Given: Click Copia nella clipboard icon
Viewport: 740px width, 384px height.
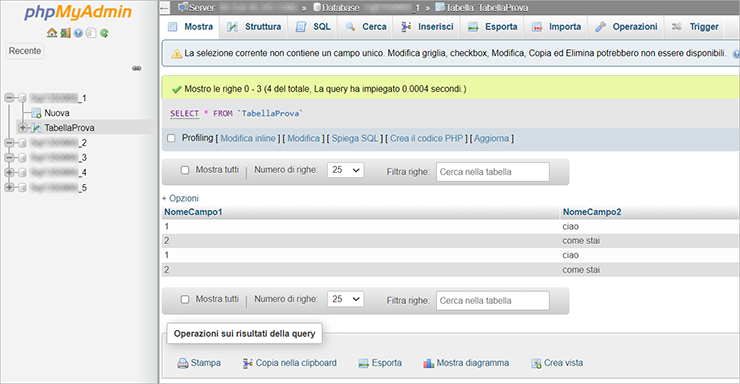Looking at the screenshot, I should 247,363.
